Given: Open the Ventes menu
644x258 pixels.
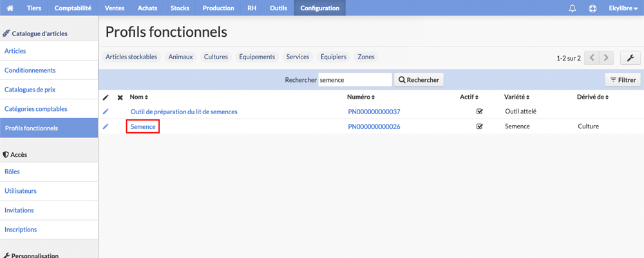Looking at the screenshot, I should coord(115,8).
